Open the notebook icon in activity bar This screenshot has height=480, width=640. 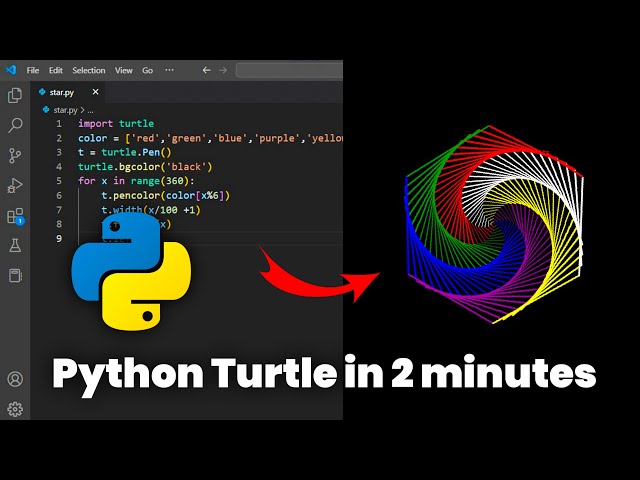click(x=16, y=276)
